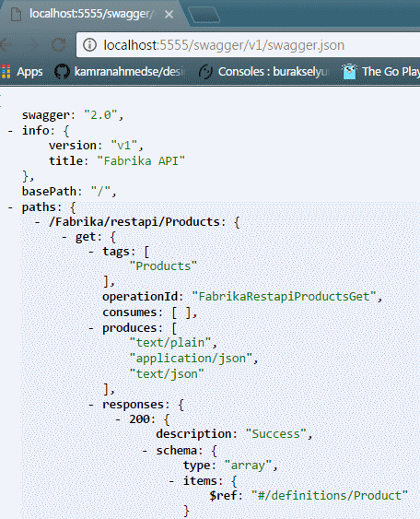Click the title key
This screenshot has width=420, height=519.
65,161
